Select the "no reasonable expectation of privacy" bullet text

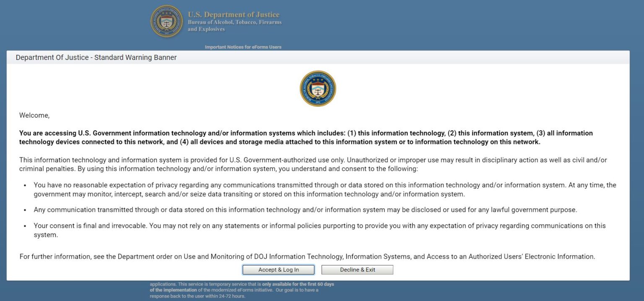[325, 189]
